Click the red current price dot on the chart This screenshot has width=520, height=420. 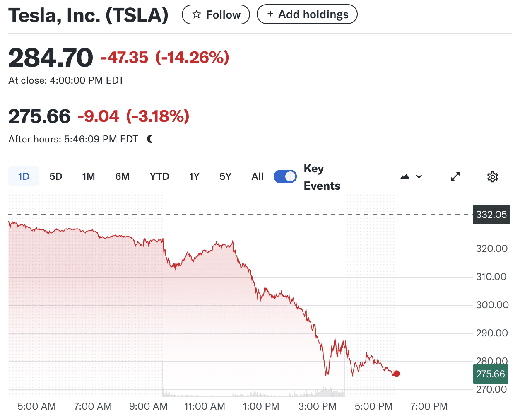point(397,374)
